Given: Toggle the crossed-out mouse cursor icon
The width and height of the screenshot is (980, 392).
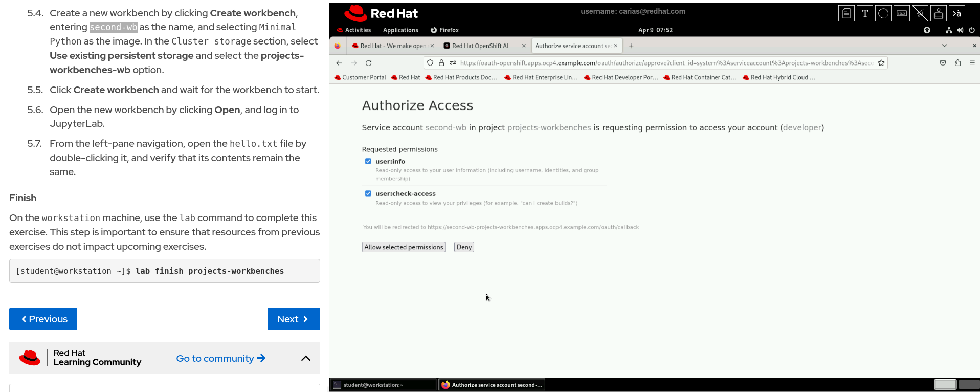Looking at the screenshot, I should point(920,13).
